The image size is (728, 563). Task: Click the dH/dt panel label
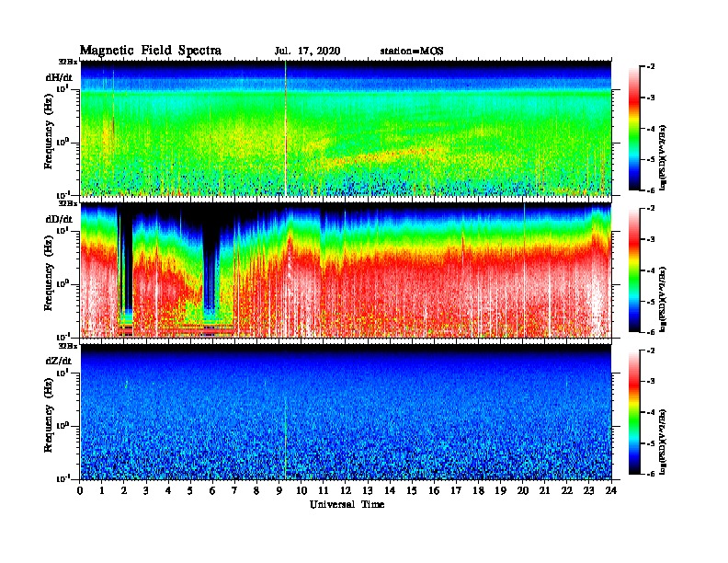(x=59, y=77)
